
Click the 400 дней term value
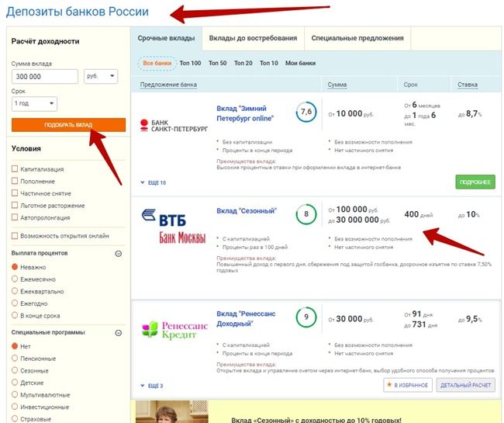pyautogui.click(x=419, y=214)
